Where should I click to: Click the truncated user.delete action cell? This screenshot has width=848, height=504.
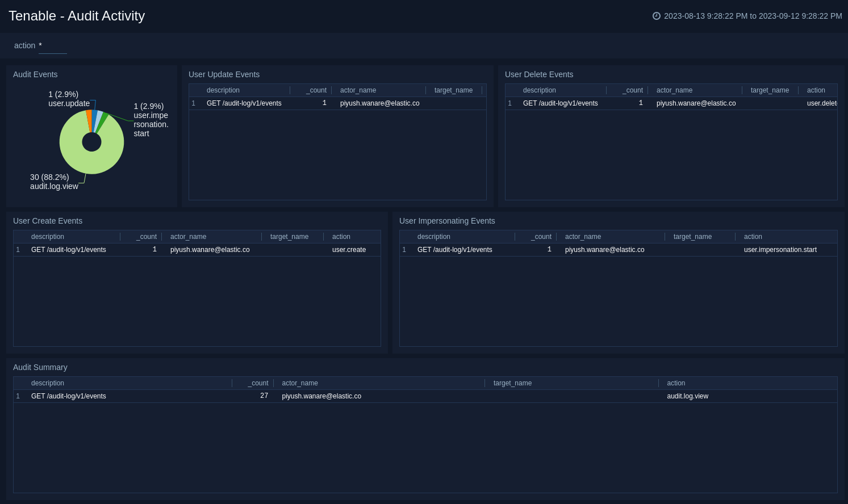pos(822,103)
